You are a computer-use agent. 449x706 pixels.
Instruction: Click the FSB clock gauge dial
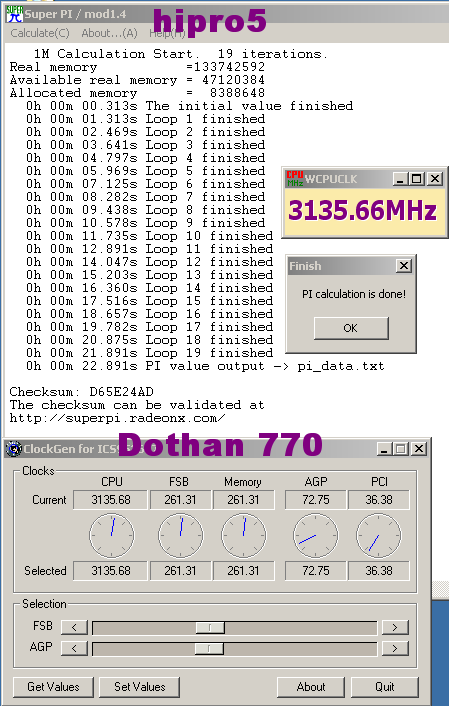pyautogui.click(x=181, y=536)
